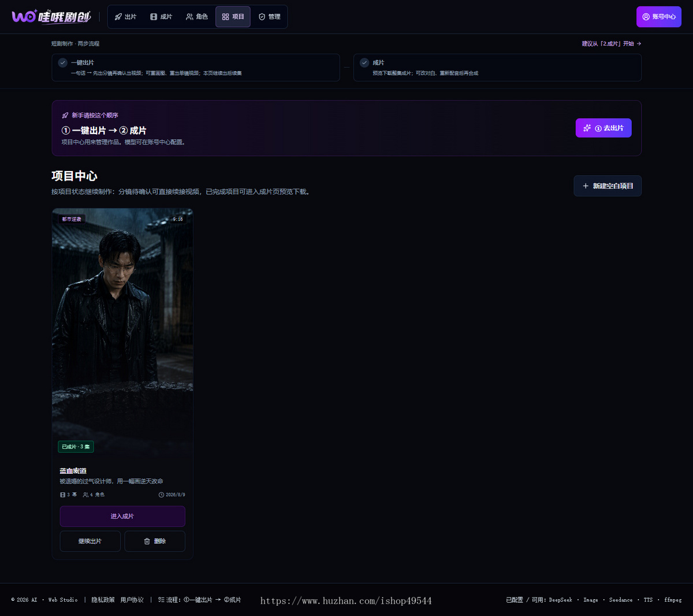The image size is (693, 616).
Task: Click the footer 流程 list icon
Action: click(x=161, y=600)
